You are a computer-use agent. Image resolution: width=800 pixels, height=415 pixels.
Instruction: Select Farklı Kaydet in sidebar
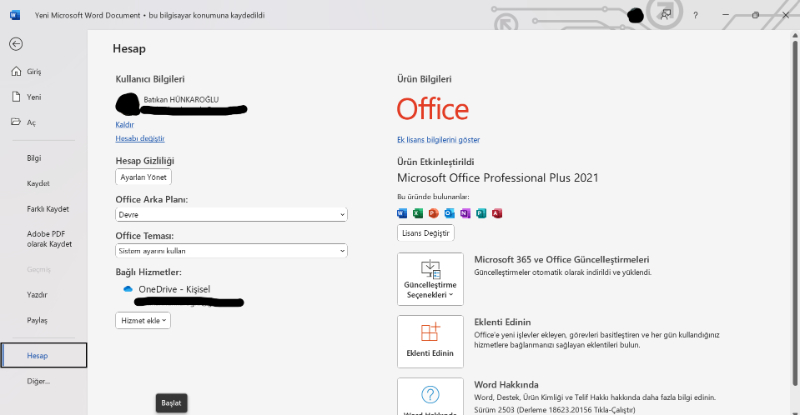click(47, 209)
